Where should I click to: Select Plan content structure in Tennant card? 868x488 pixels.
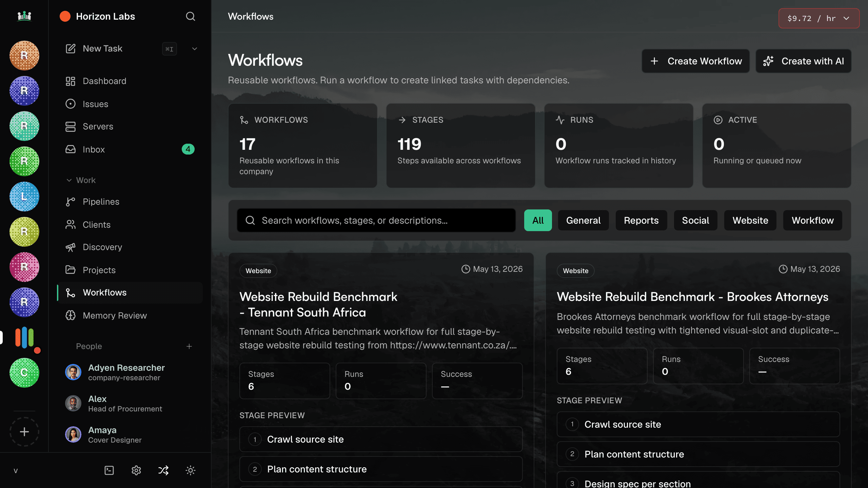381,469
